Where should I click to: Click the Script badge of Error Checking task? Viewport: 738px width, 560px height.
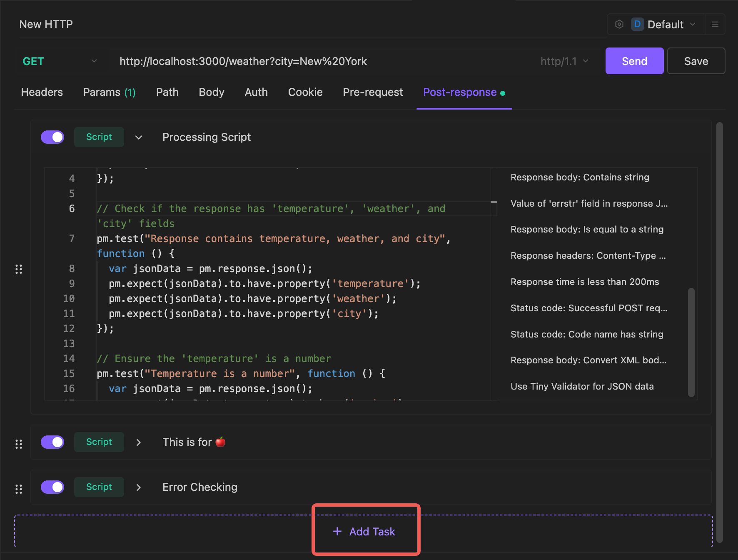pyautogui.click(x=99, y=487)
